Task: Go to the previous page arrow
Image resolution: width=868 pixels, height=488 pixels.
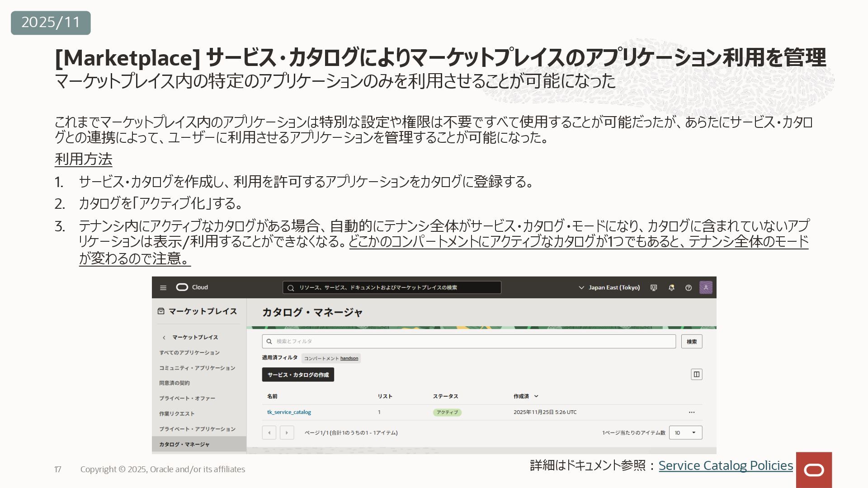Action: [269, 432]
